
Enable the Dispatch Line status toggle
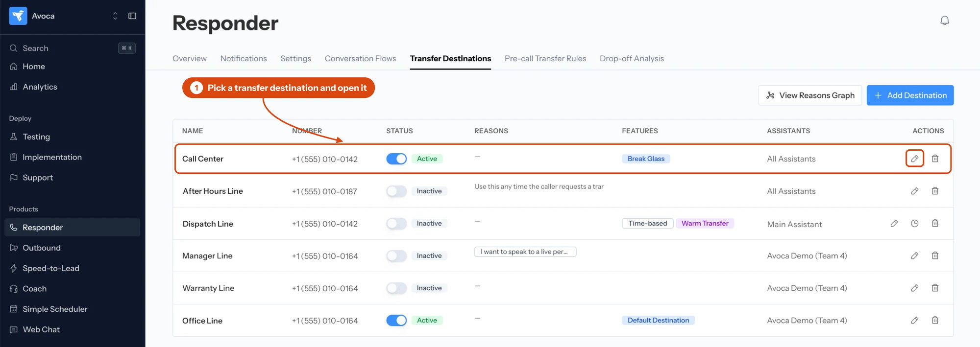396,223
